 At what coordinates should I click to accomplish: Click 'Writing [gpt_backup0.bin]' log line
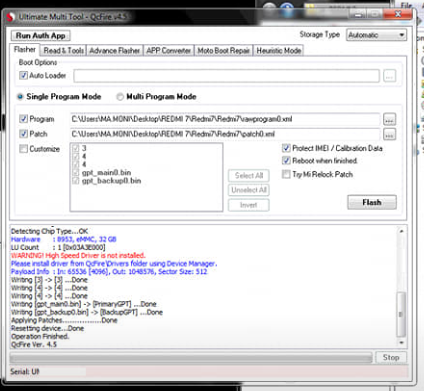87,312
